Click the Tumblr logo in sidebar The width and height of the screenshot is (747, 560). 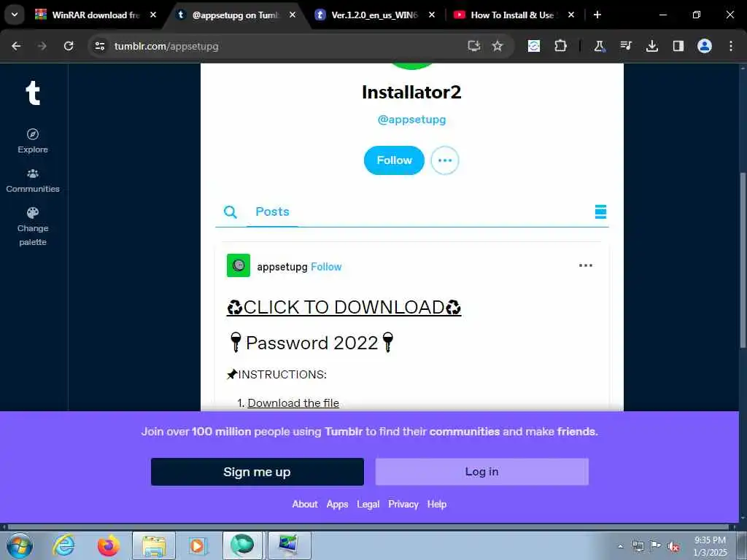pyautogui.click(x=32, y=93)
